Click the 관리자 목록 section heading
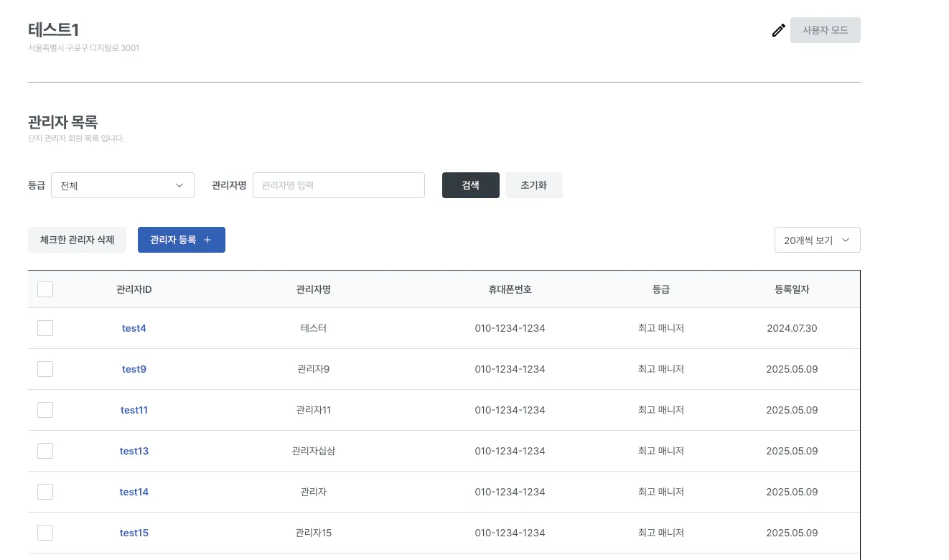Screen dimensions: 949x560 coord(63,122)
